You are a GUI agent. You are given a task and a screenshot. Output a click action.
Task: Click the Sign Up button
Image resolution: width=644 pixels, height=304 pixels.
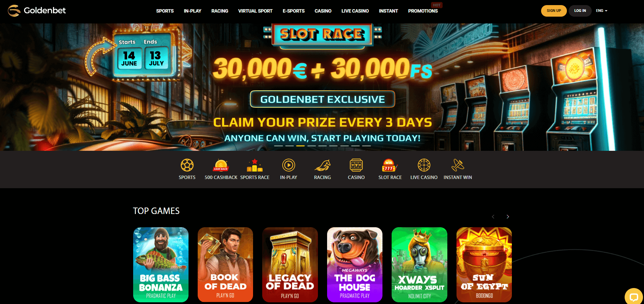[x=554, y=11]
